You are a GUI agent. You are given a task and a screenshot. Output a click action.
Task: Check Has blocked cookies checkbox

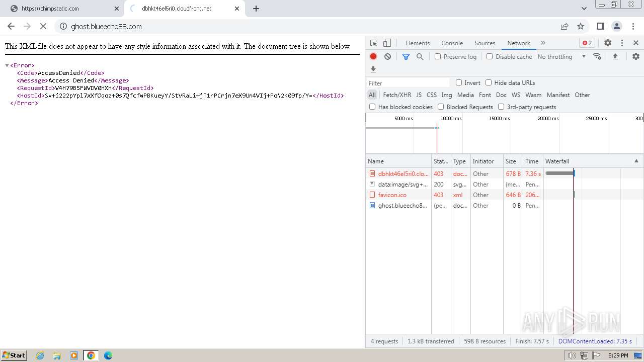[x=372, y=107]
